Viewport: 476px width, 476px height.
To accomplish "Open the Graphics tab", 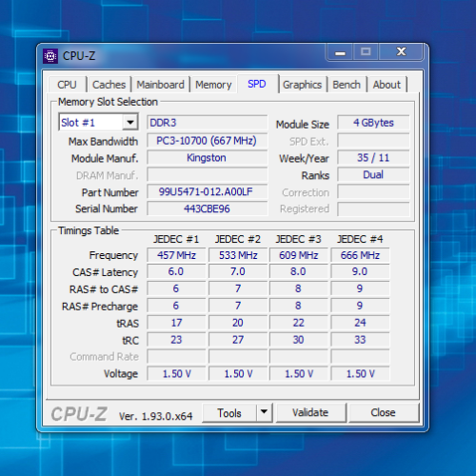I will pyautogui.click(x=303, y=85).
